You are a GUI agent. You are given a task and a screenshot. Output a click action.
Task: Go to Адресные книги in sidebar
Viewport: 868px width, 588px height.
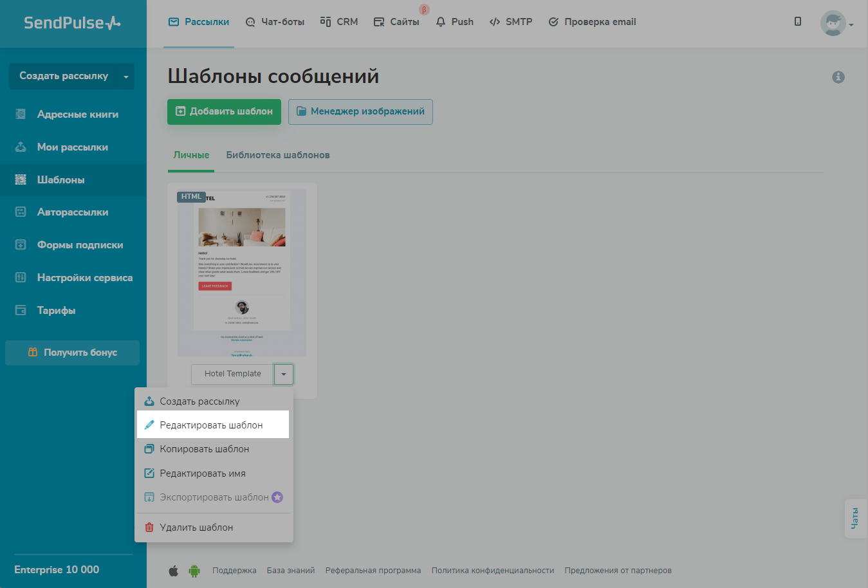[x=77, y=115]
